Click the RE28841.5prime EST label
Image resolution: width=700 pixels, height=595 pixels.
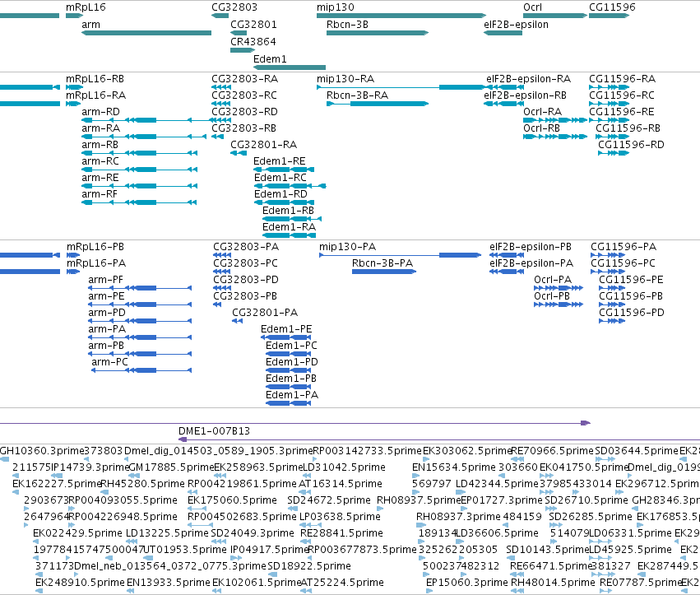[341, 533]
